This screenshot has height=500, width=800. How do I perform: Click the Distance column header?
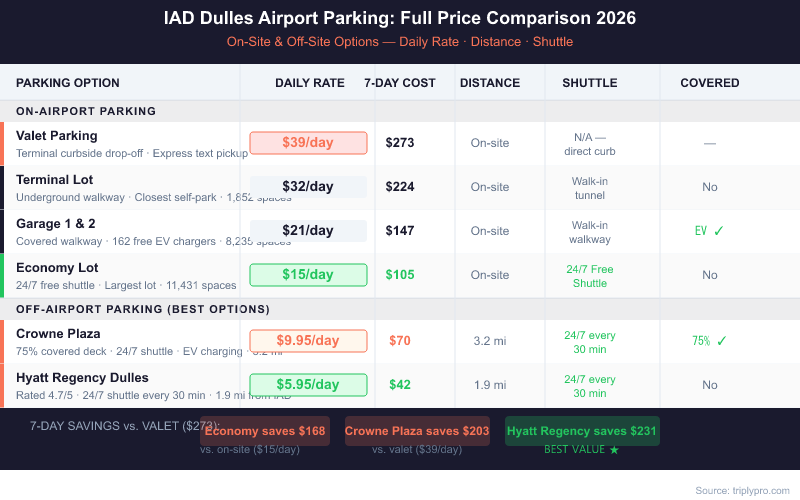[x=490, y=83]
